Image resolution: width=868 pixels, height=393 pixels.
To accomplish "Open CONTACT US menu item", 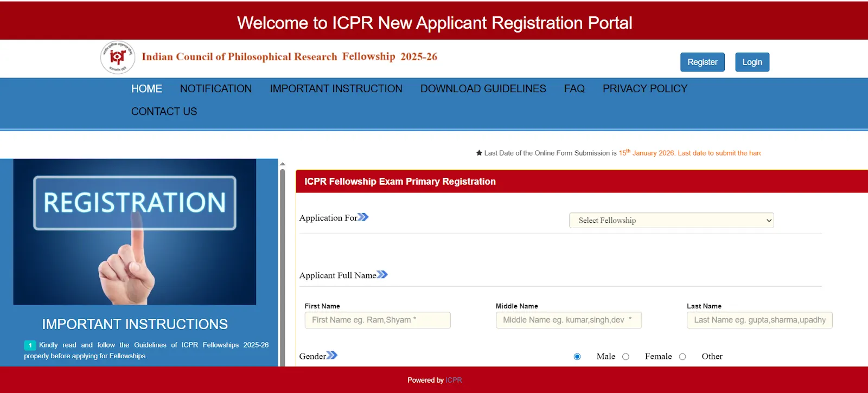I will coord(164,111).
